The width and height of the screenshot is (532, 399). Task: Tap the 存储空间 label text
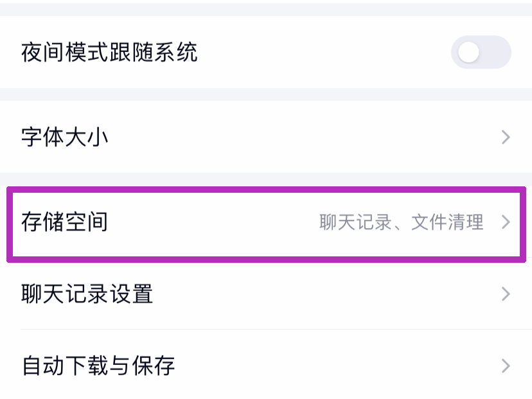(x=64, y=223)
